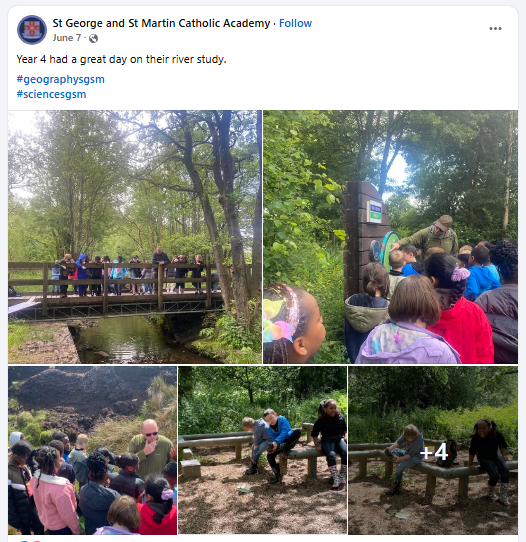Click the boy in blue jacket on bench

[281, 444]
